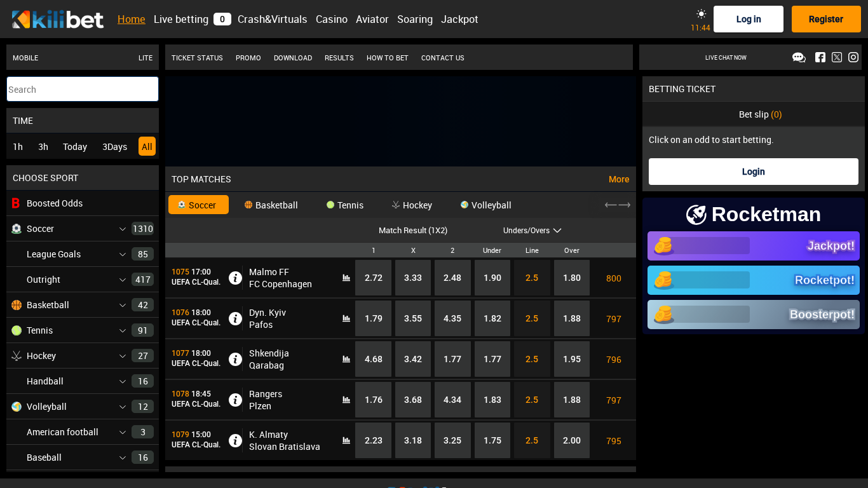This screenshot has width=868, height=488.
Task: Open statistics icon for Dyn. Kyiv match
Action: coord(346,318)
